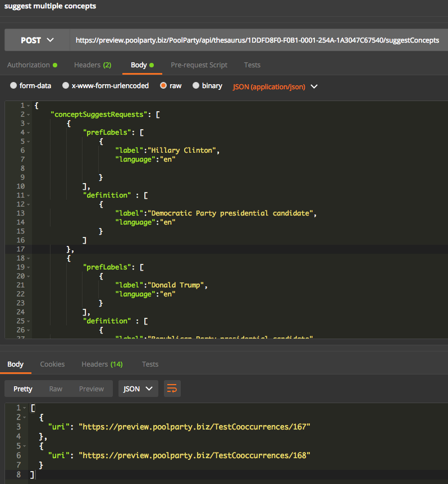Collapse the conceptSuggestRequests array at line 2
Screen dimensions: 448x484
[x=29, y=115]
